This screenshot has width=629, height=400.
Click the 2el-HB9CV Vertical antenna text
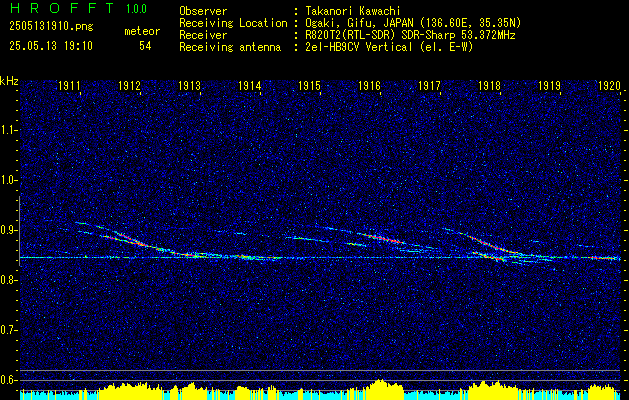[389, 47]
